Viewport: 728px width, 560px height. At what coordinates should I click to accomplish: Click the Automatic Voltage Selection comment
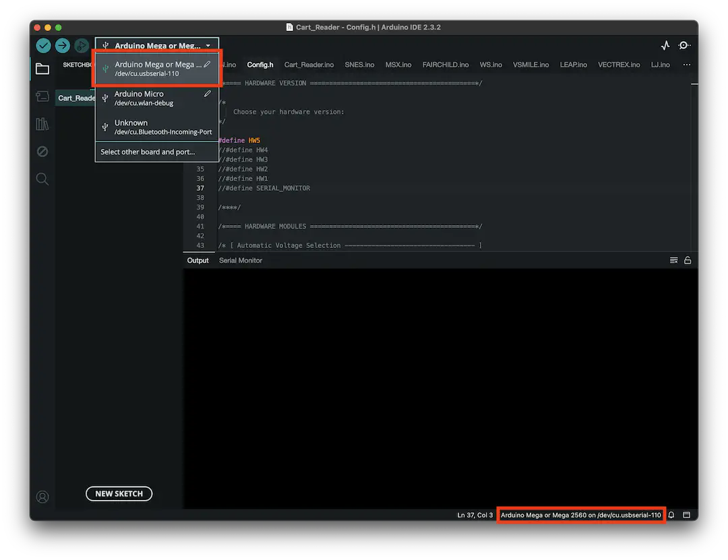point(350,246)
